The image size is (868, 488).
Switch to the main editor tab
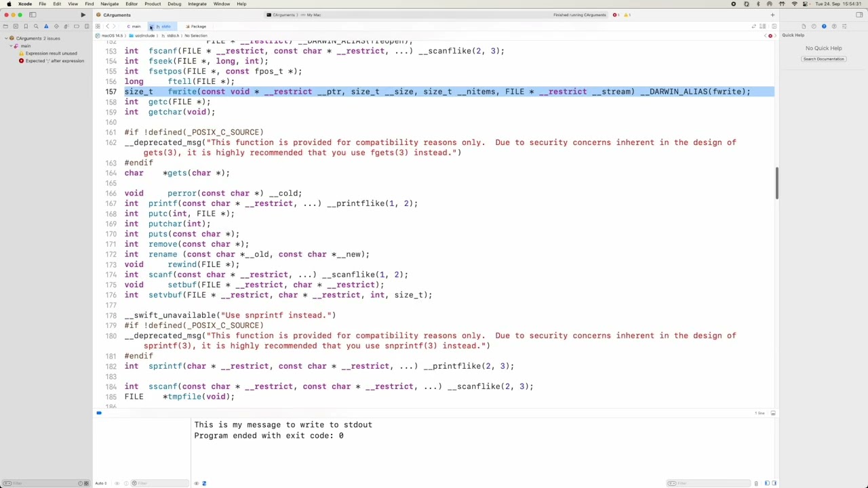[x=134, y=26]
